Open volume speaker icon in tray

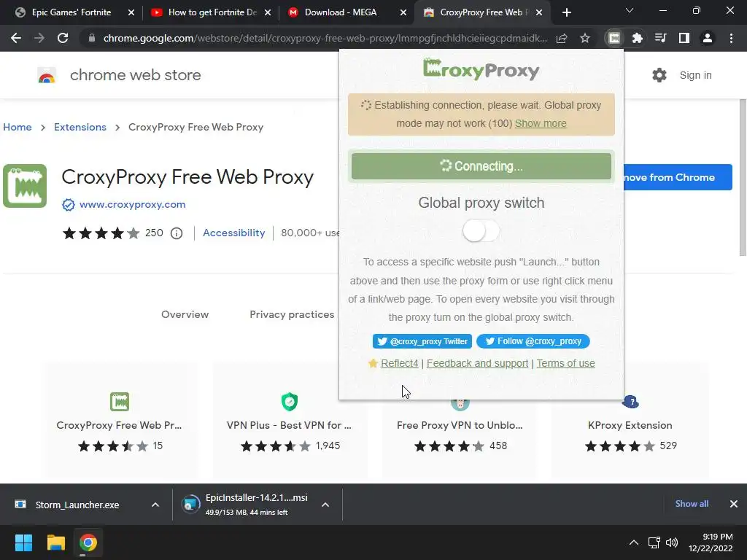672,542
